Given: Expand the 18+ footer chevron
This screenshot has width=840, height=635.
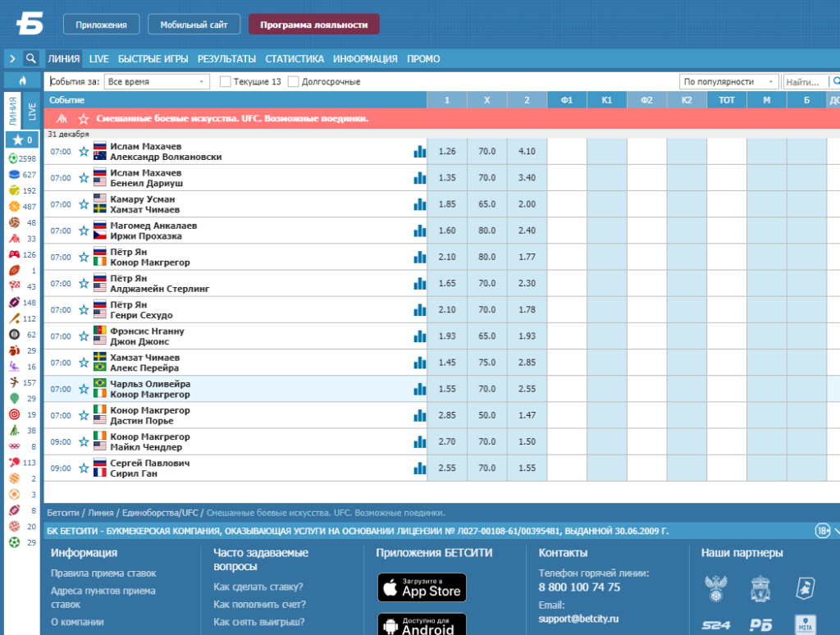Looking at the screenshot, I should click(x=837, y=531).
